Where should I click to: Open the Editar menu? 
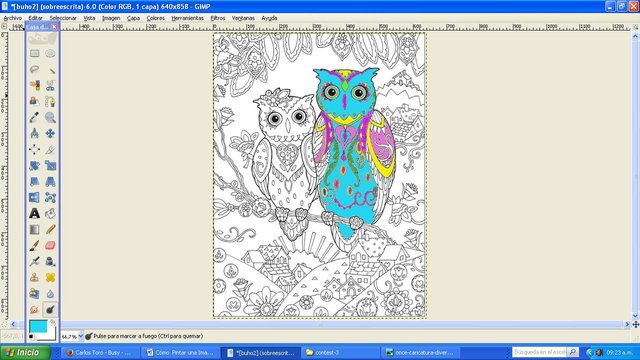coord(36,18)
